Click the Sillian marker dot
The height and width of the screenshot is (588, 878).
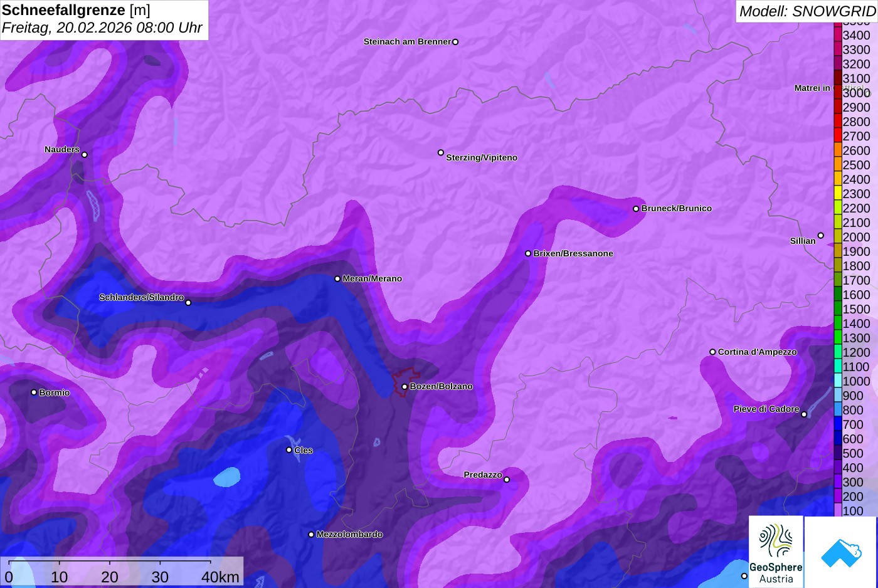pos(820,236)
